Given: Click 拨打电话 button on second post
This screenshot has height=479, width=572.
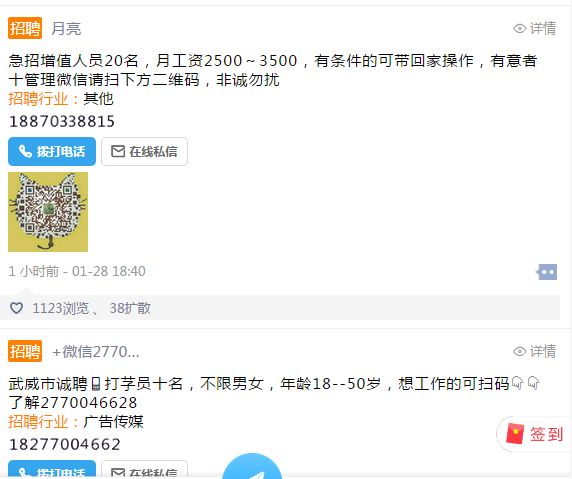Looking at the screenshot, I should tap(52, 469).
